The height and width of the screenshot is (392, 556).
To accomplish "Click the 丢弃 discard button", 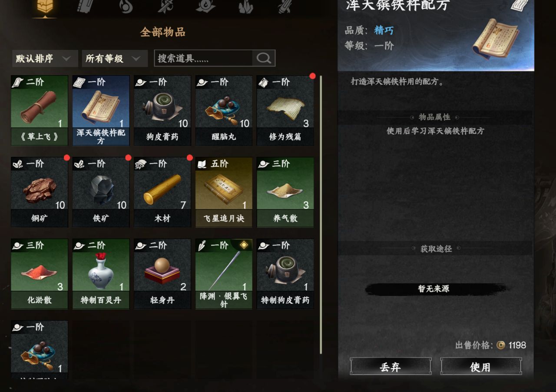I will (391, 366).
